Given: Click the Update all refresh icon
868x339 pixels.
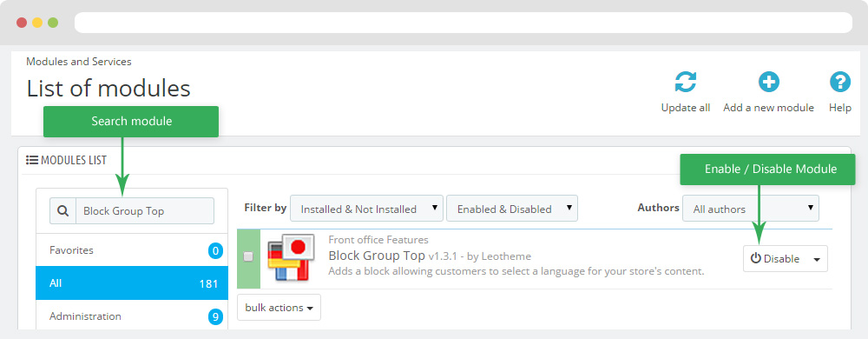Looking at the screenshot, I should pos(686,83).
